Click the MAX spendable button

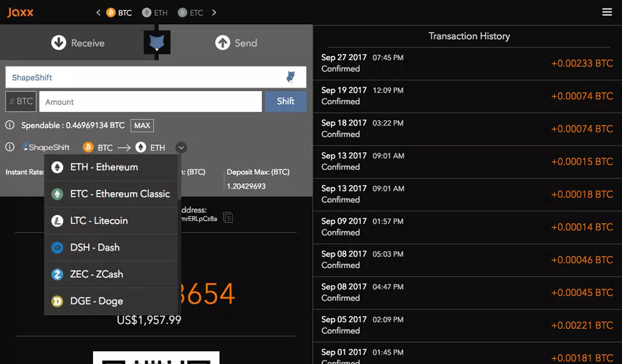click(x=142, y=126)
